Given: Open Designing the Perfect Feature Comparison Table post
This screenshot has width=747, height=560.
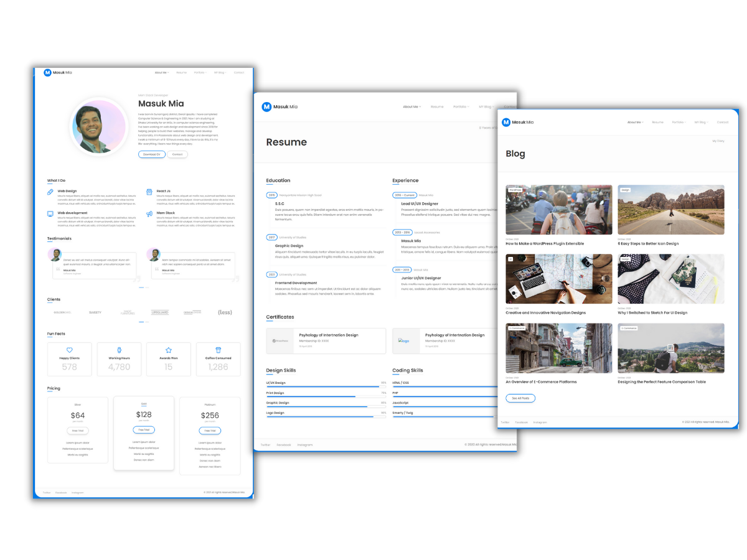Looking at the screenshot, I should (x=662, y=382).
